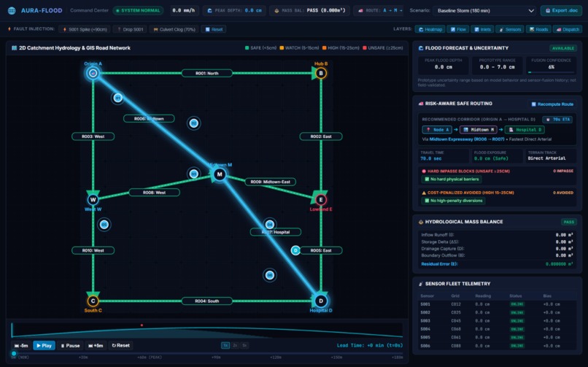This screenshot has height=367, width=588.
Task: Click the red peak dot on hydrograph
Action: coord(142,325)
